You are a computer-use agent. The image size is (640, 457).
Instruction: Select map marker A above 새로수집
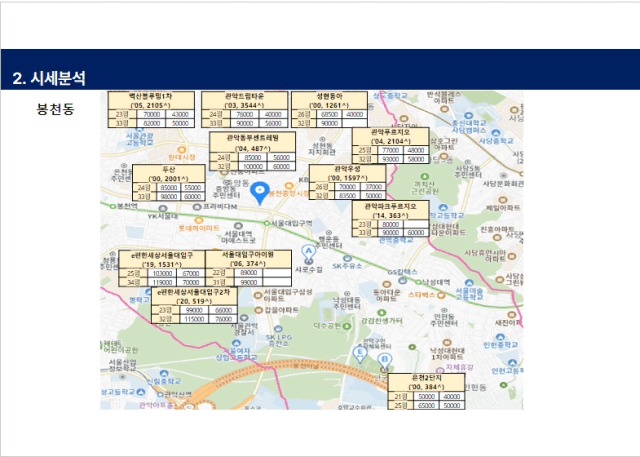308,253
